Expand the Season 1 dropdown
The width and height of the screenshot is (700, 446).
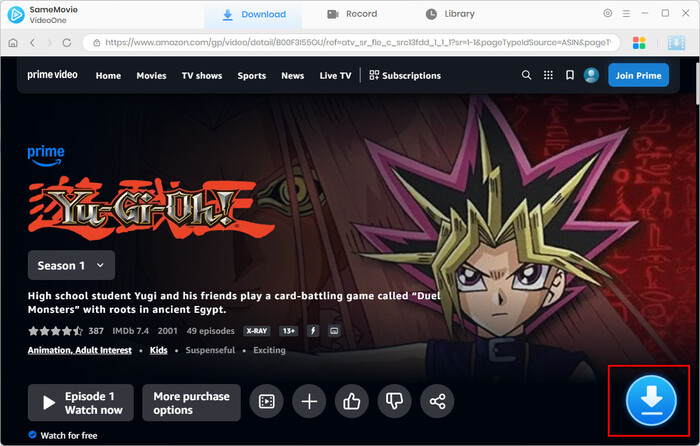coord(71,265)
